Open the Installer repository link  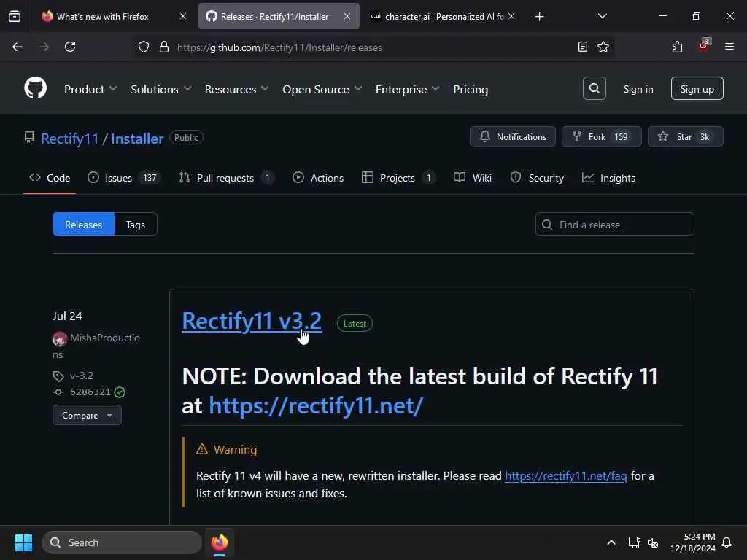click(137, 139)
